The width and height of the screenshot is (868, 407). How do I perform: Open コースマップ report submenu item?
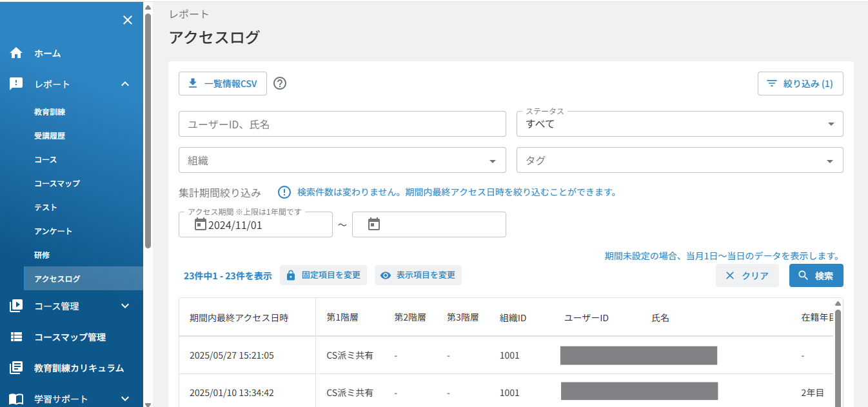57,183
